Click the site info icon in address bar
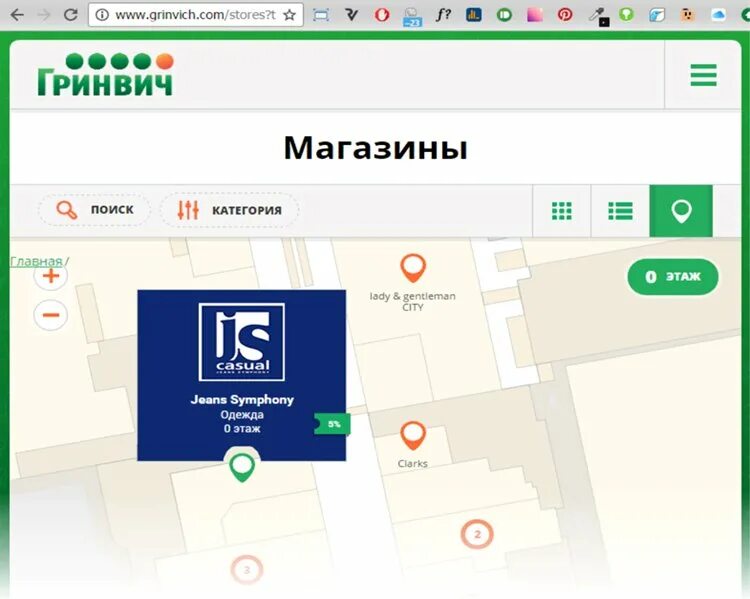 [102, 15]
